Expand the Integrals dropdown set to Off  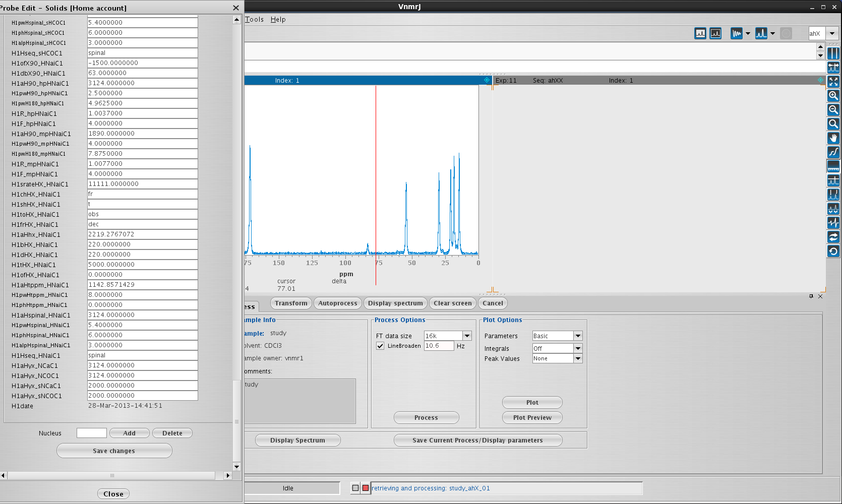point(578,348)
